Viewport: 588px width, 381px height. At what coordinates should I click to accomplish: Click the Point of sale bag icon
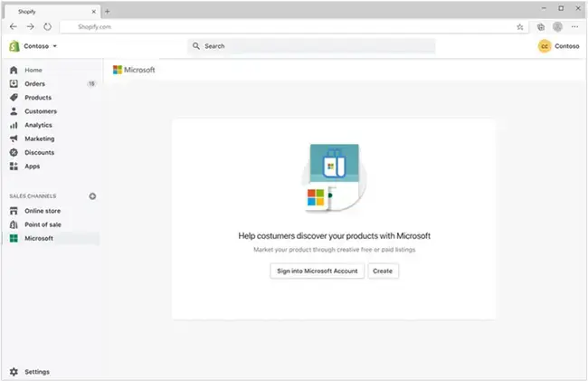tap(14, 224)
